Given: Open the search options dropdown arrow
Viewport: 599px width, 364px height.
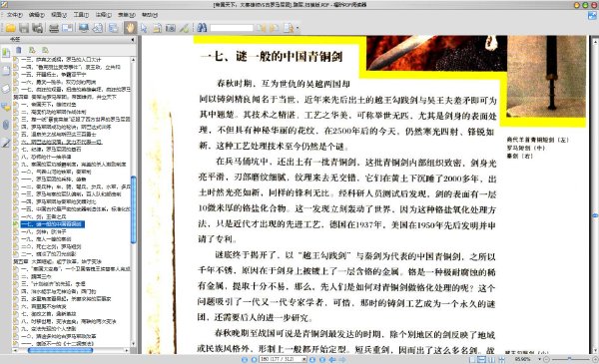Looking at the screenshot, I should click(298, 28).
